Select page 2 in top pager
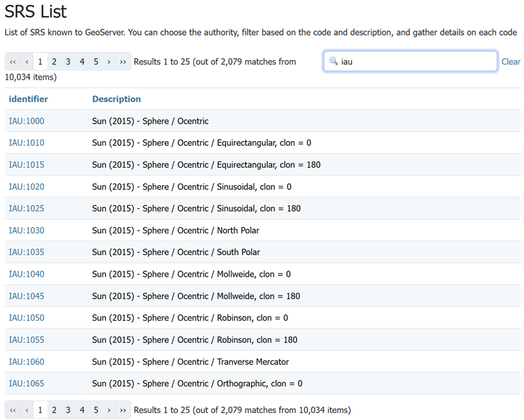The width and height of the screenshot is (524, 420). 54,61
